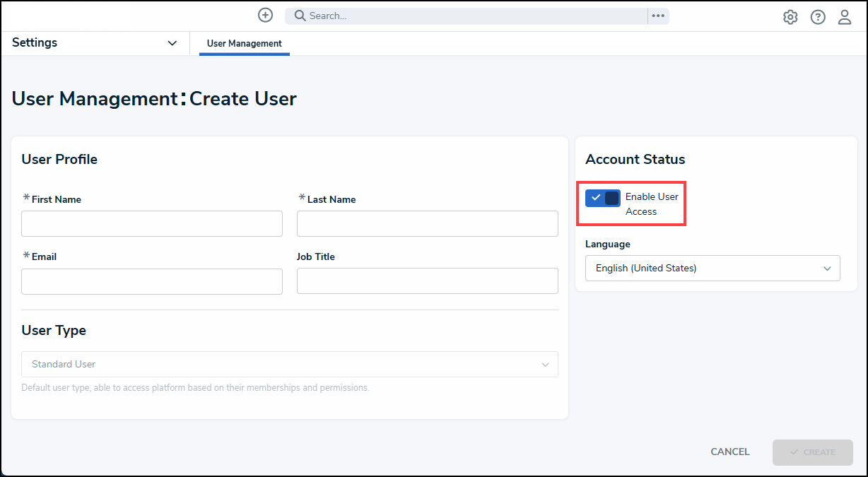Switch to the User Management tab

[x=245, y=44]
